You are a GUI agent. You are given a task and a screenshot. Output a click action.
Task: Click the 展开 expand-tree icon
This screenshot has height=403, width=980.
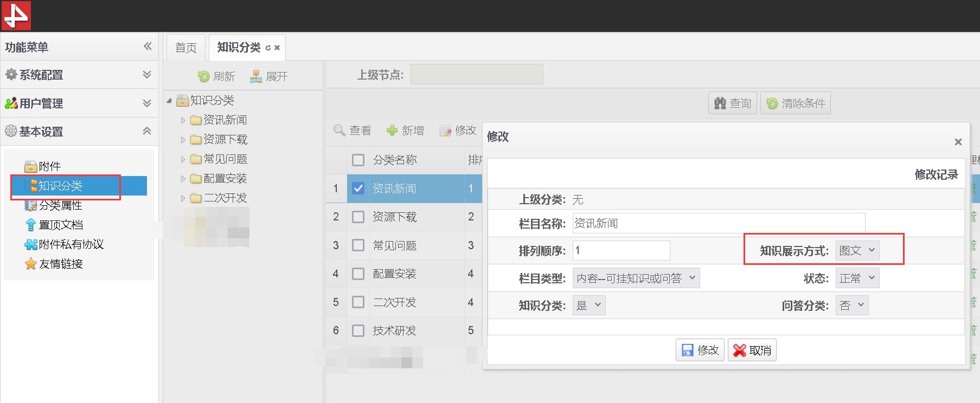coord(256,76)
